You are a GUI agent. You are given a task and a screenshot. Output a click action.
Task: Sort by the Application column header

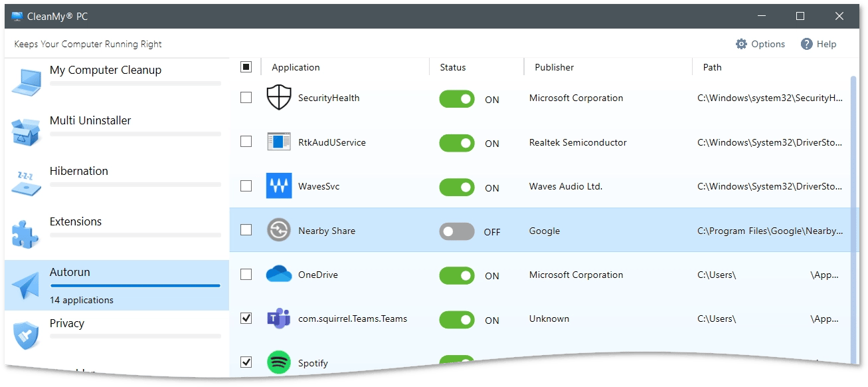point(296,67)
